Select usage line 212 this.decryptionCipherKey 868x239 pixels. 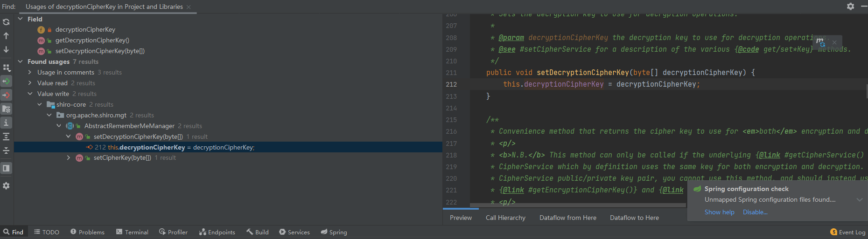181,147
